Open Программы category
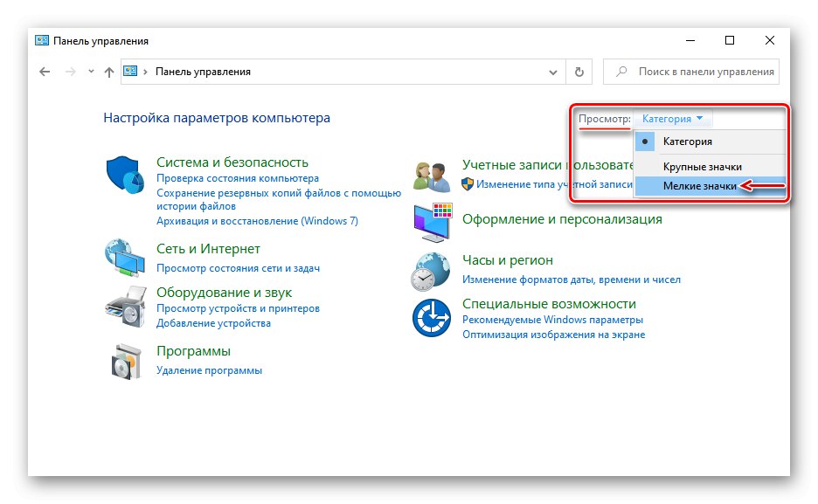 [x=193, y=351]
